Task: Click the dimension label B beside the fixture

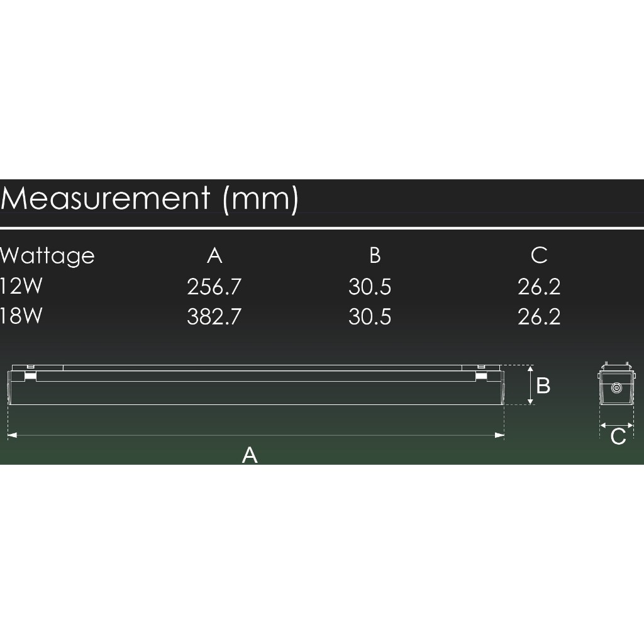Action: (544, 386)
